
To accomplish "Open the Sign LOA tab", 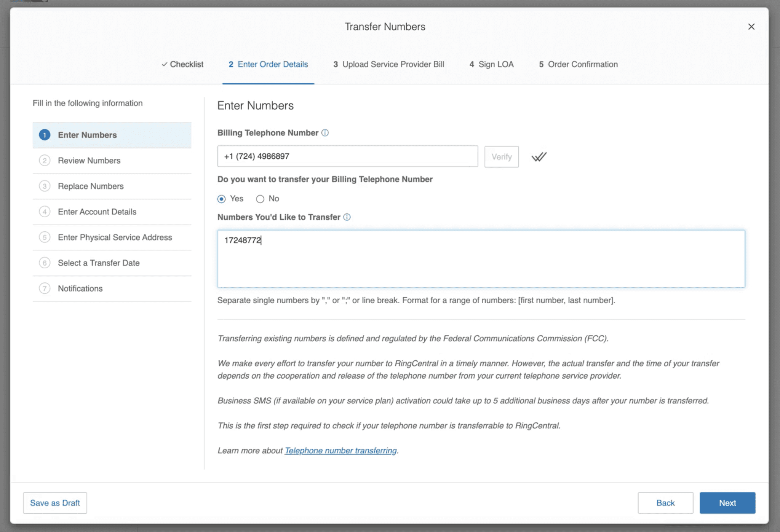I will [x=491, y=64].
